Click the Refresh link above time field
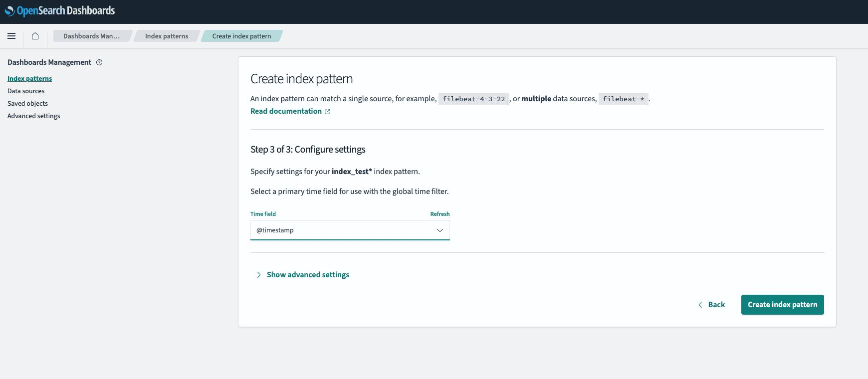The width and height of the screenshot is (868, 379). 440,214
